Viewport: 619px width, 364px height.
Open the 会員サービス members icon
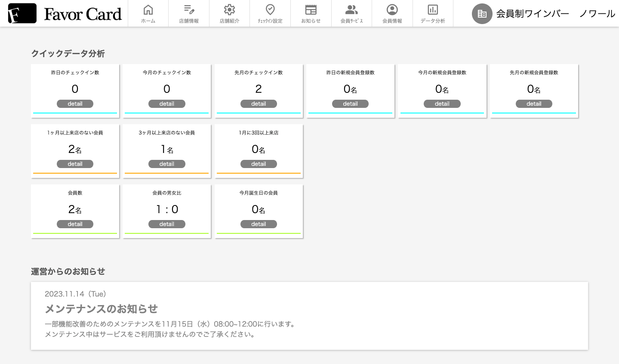coord(351,9)
